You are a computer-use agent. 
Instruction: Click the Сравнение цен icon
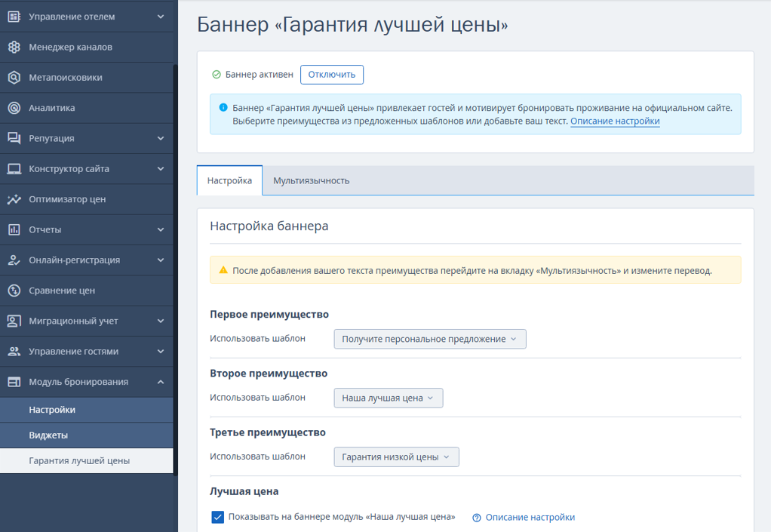14,291
